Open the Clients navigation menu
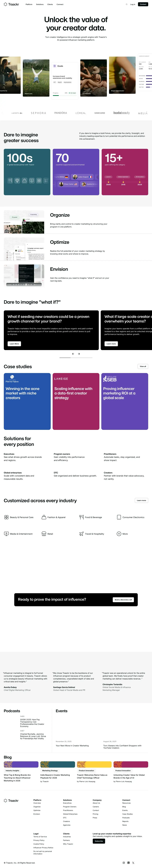This screenshot has width=152, height=868. (x=50, y=4)
